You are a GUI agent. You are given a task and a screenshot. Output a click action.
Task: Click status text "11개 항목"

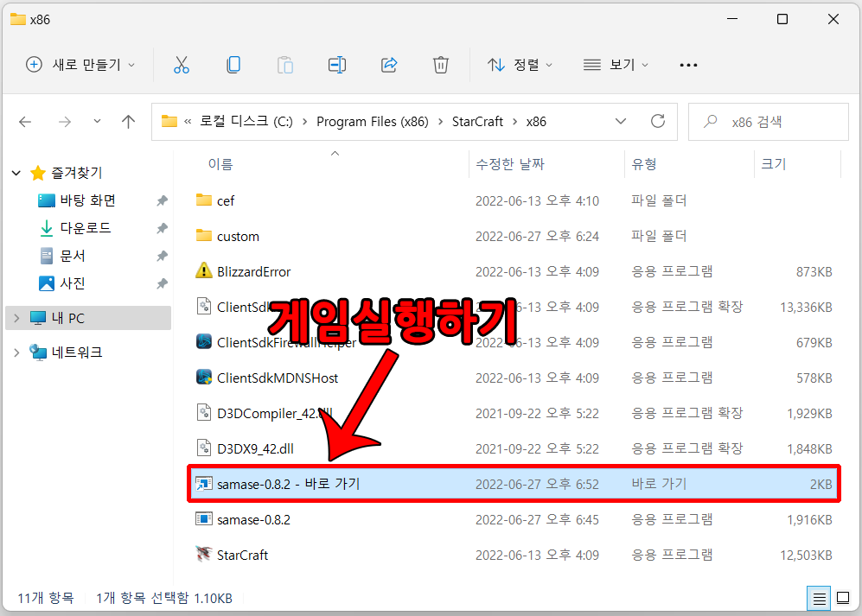tap(46, 598)
